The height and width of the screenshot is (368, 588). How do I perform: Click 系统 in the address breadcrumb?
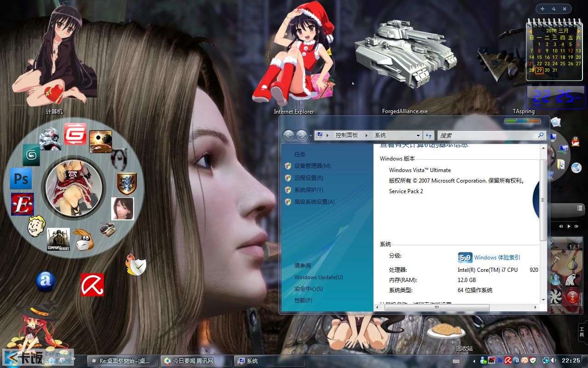pos(380,135)
